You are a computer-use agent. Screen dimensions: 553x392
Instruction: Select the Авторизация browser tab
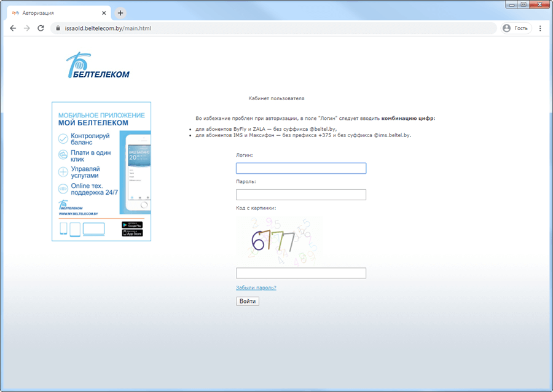(55, 13)
